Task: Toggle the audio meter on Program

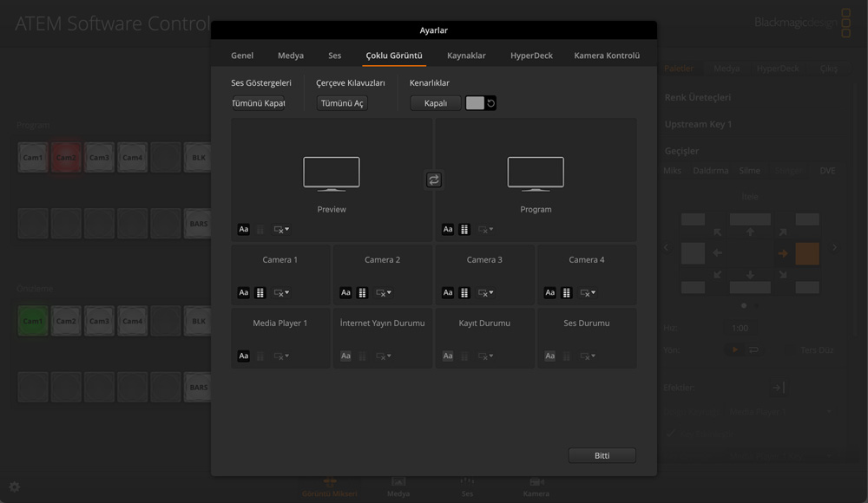Action: (x=464, y=230)
